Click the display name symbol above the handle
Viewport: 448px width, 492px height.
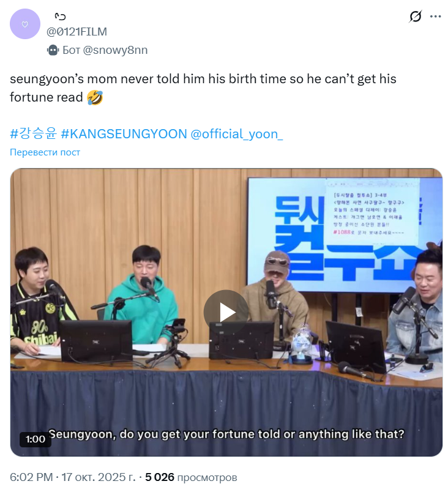(60, 17)
